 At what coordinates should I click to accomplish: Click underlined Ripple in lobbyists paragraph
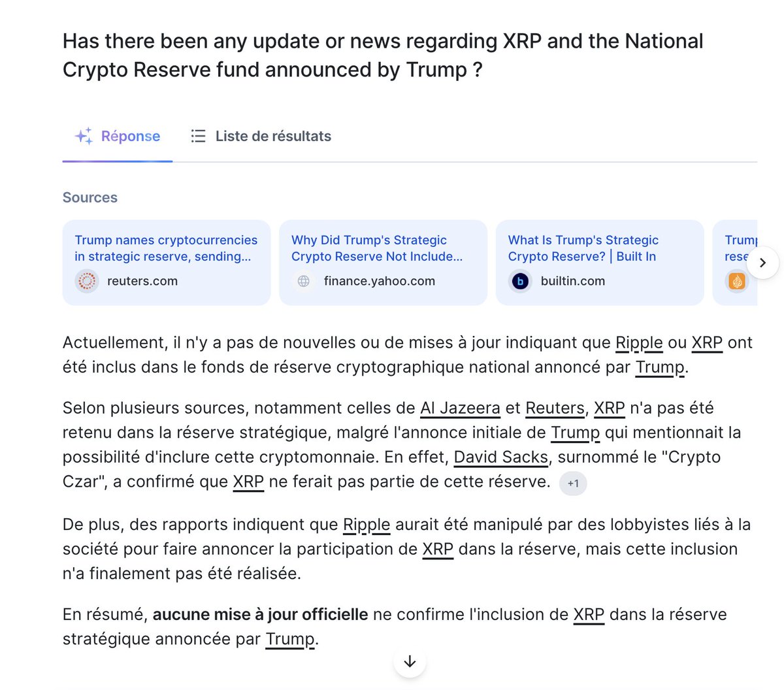pos(367,525)
